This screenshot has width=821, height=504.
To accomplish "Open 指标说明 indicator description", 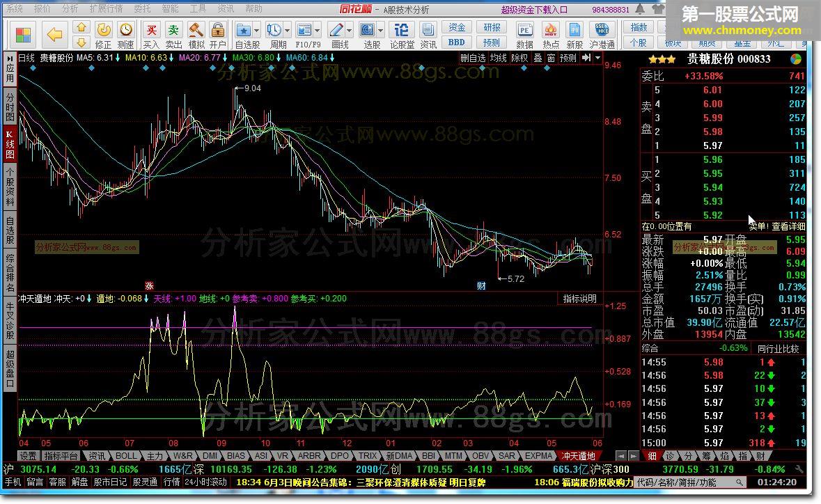I will click(579, 299).
